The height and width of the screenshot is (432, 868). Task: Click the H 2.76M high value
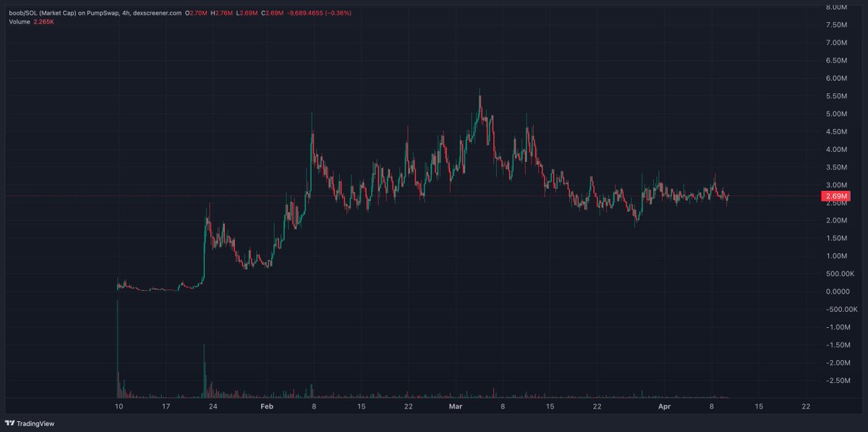tap(222, 12)
